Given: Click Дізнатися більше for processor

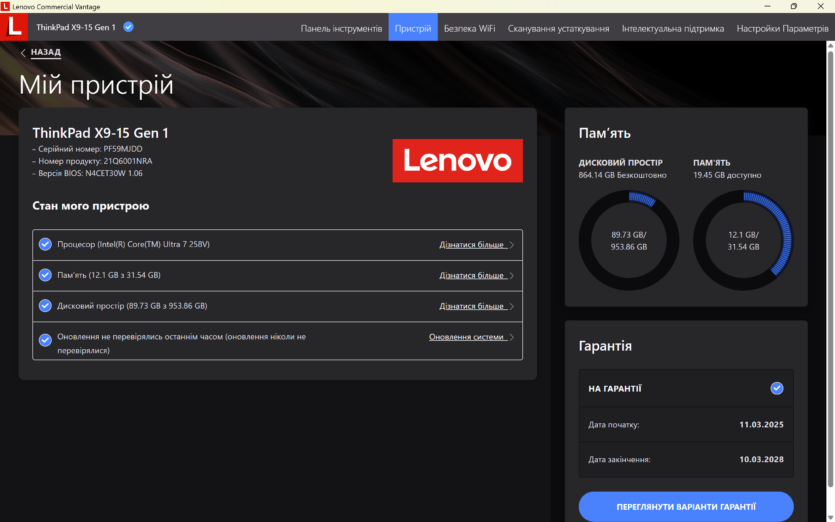Looking at the screenshot, I should [x=471, y=244].
